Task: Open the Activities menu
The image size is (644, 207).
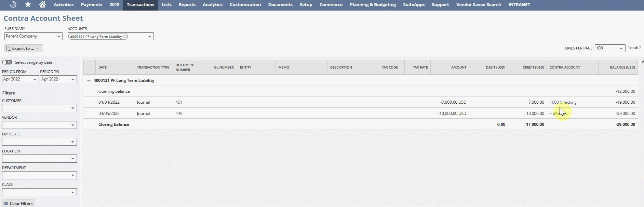Action: coord(64,4)
